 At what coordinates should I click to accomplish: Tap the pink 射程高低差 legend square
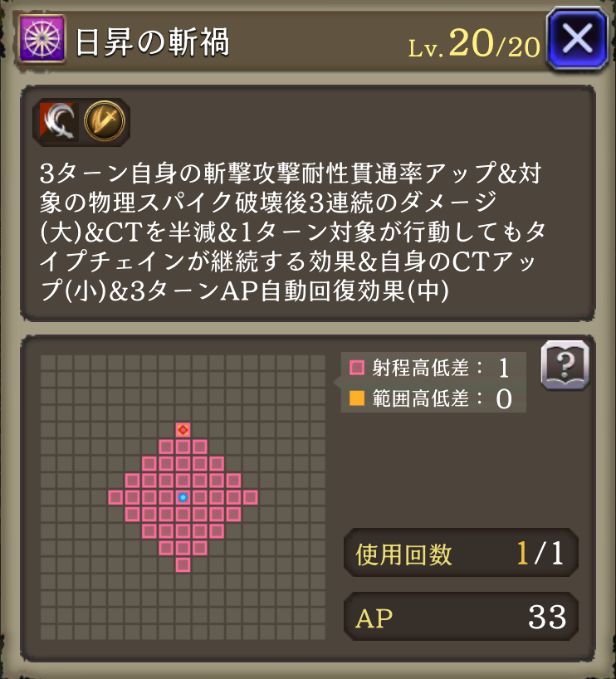point(357,368)
